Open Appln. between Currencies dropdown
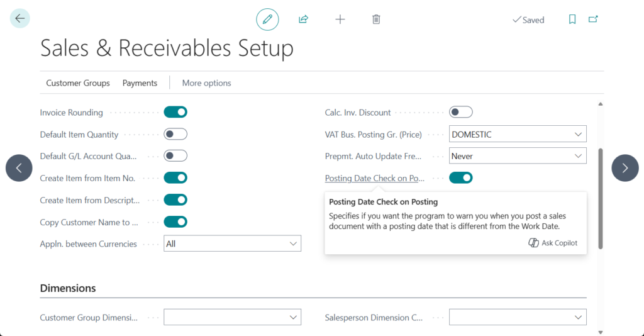 232,244
